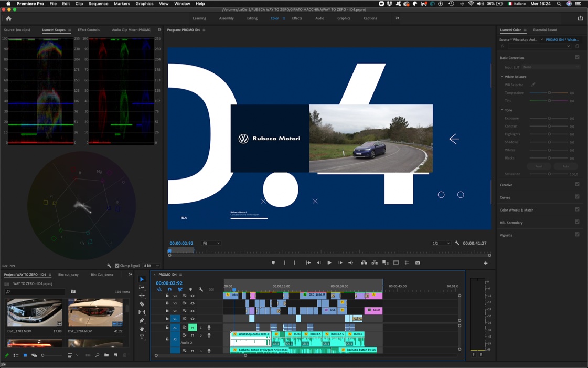Click the Lift button in Program monitor

[364, 263]
